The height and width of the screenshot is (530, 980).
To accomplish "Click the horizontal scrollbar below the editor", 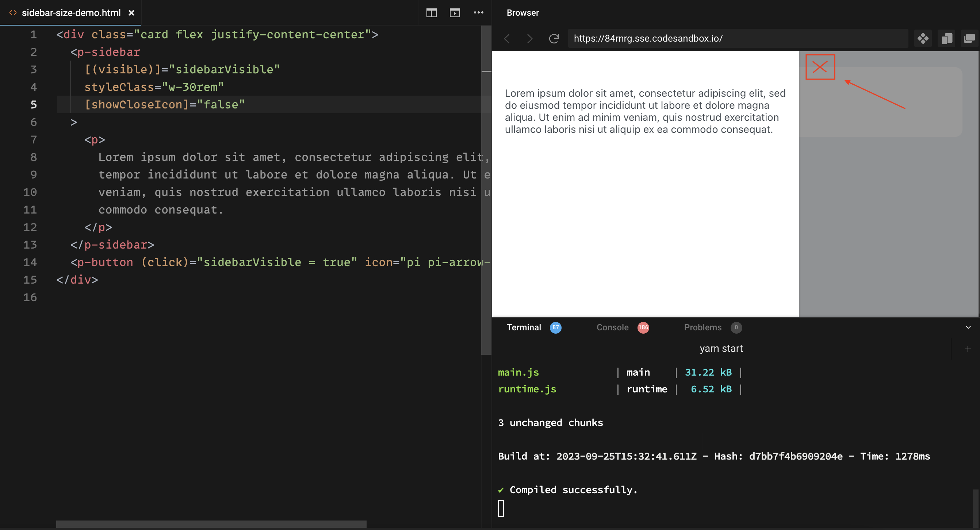I will (x=211, y=525).
